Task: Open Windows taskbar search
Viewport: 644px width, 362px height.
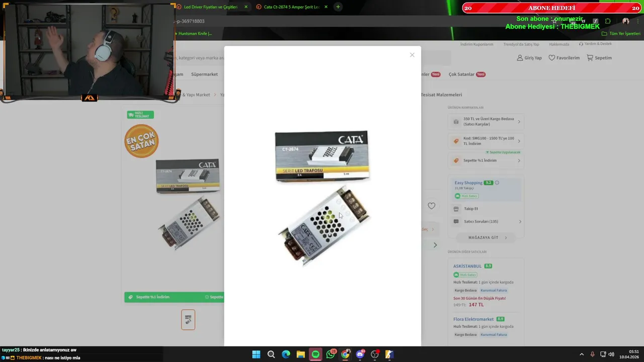Action: (x=271, y=354)
